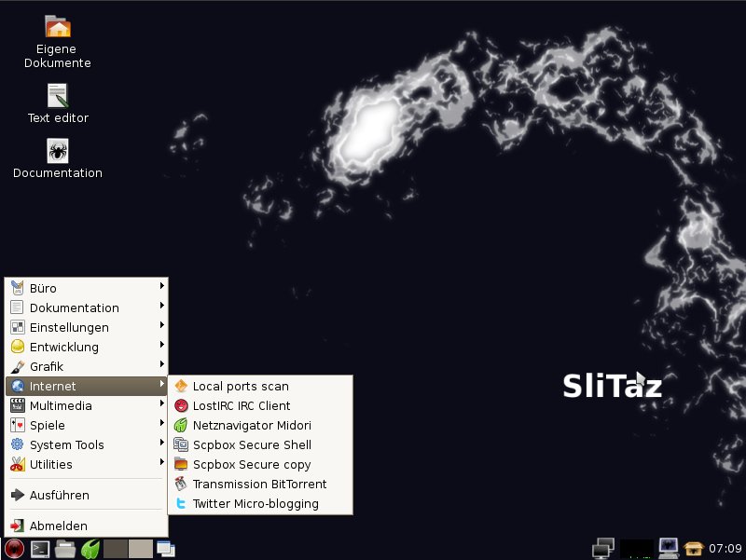Launch Scpbox Secure copy

260,464
